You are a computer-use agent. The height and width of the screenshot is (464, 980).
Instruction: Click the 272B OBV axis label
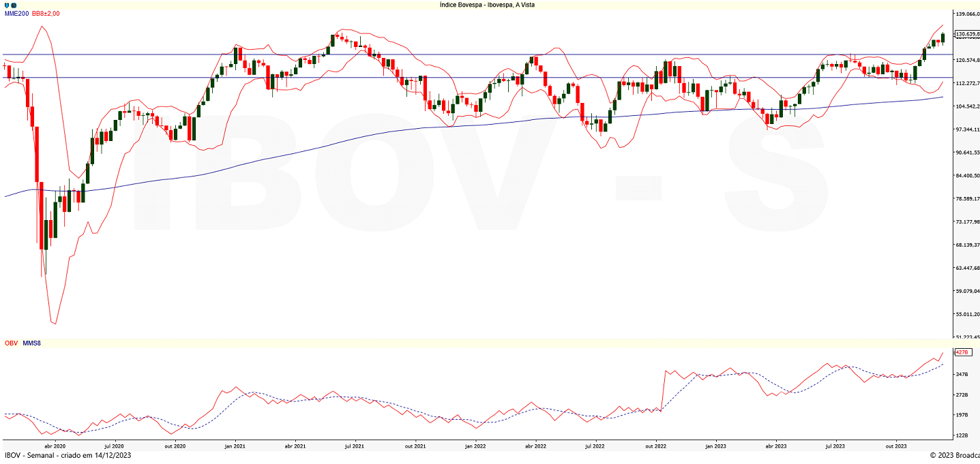[962, 395]
